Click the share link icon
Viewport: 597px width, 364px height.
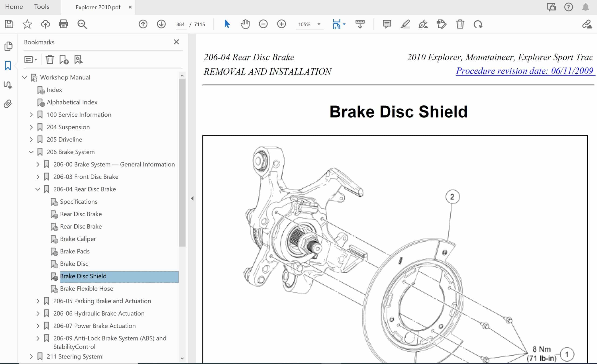[587, 24]
